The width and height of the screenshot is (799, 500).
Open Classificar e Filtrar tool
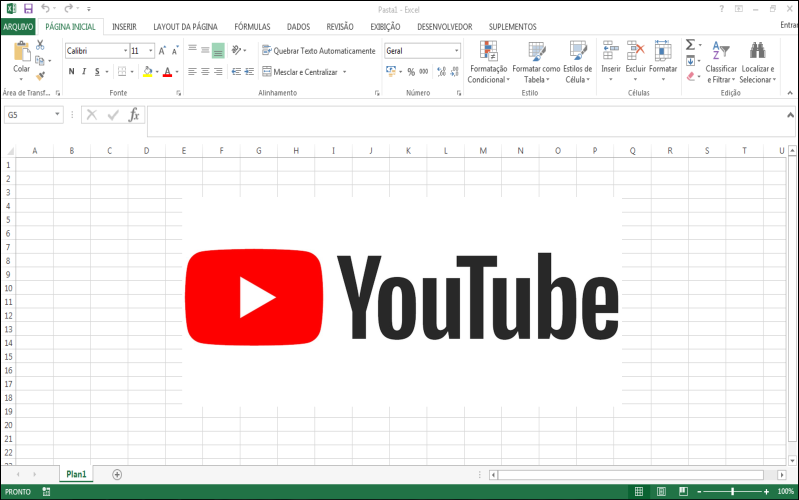point(721,52)
